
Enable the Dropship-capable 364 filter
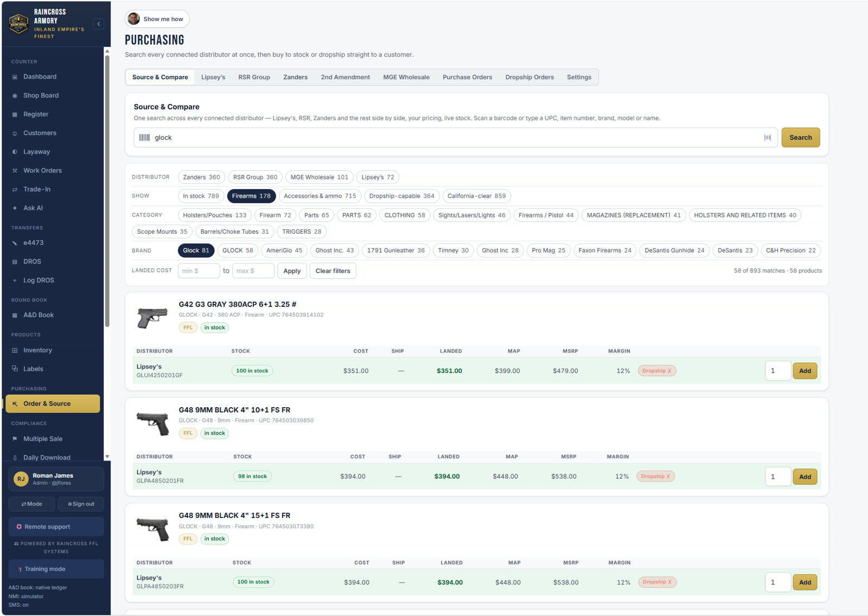click(401, 196)
